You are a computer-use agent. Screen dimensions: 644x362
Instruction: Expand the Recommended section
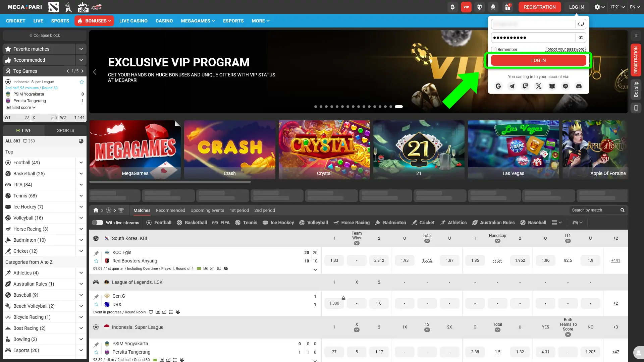point(81,60)
